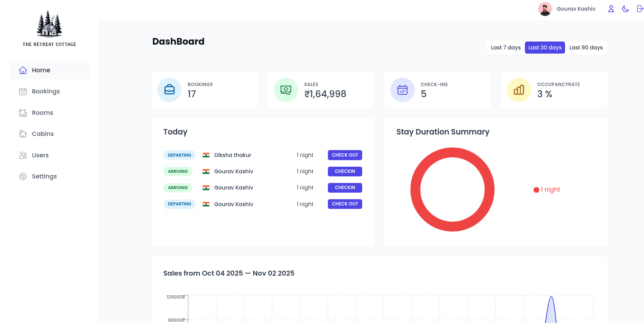The width and height of the screenshot is (644, 323).
Task: Switch to Last 90 days view
Action: click(586, 47)
